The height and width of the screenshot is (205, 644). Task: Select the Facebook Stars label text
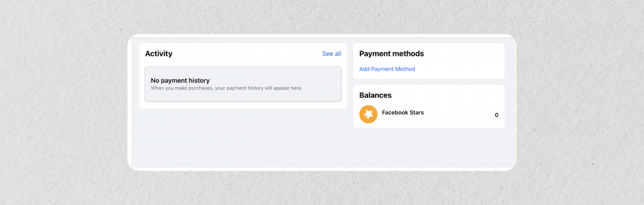[403, 113]
